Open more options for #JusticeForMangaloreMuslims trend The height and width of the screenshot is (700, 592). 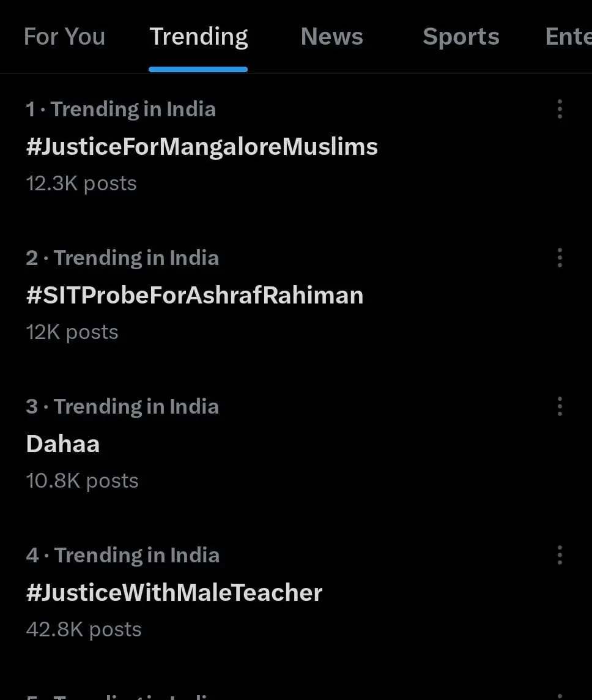[560, 110]
